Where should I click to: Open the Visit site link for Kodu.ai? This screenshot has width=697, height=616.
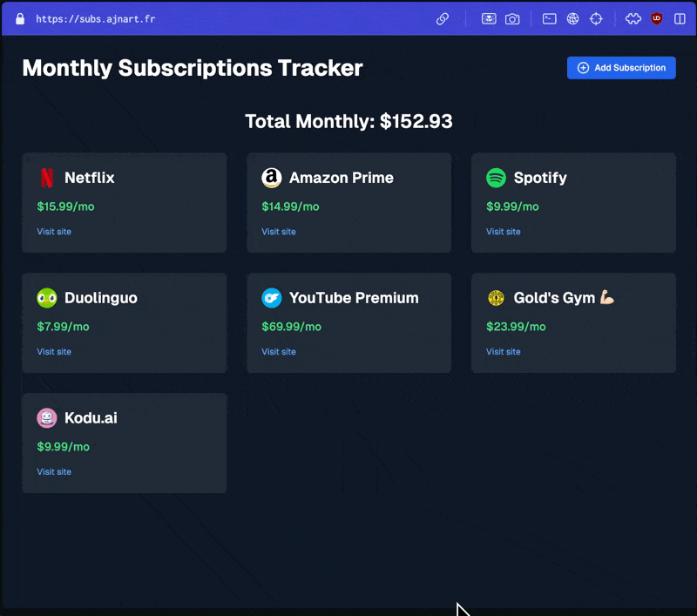tap(53, 471)
